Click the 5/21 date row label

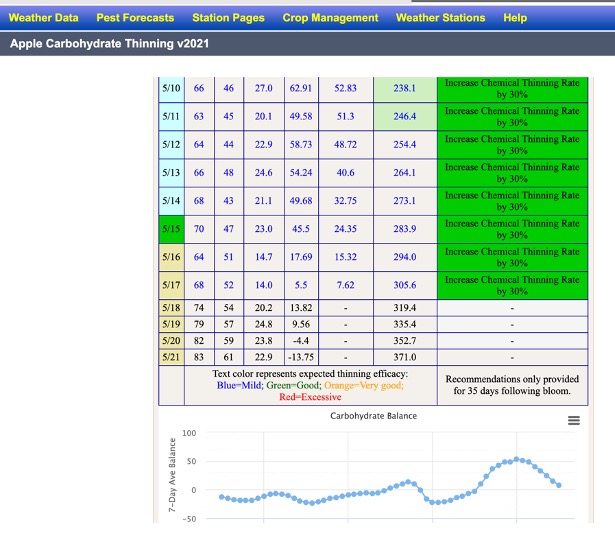[x=171, y=357]
